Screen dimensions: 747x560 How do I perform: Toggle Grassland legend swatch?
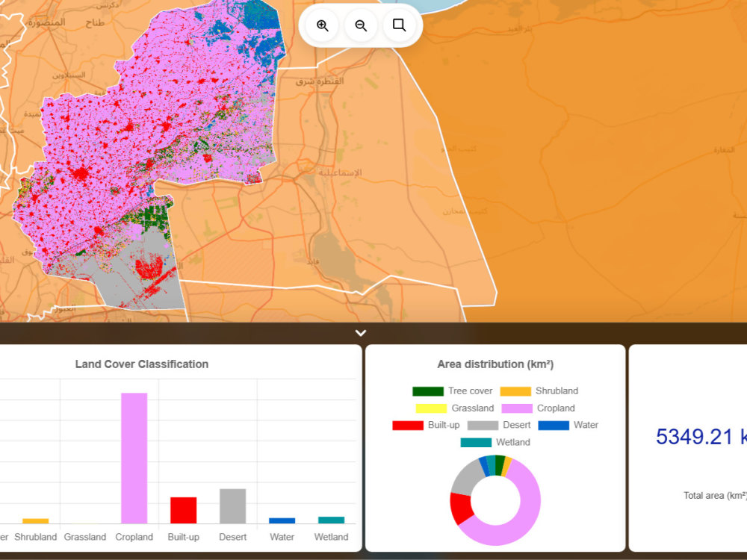431,408
